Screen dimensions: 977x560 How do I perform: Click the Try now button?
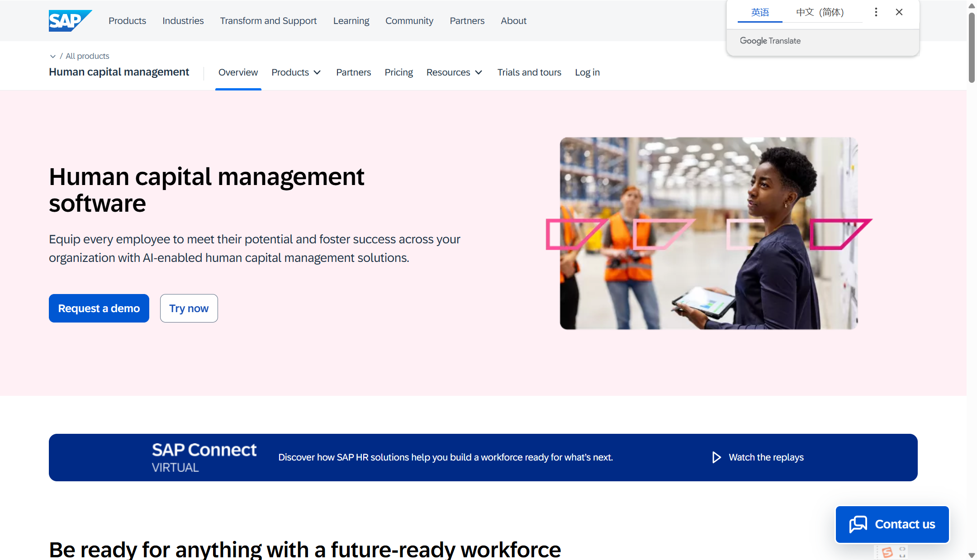tap(189, 308)
